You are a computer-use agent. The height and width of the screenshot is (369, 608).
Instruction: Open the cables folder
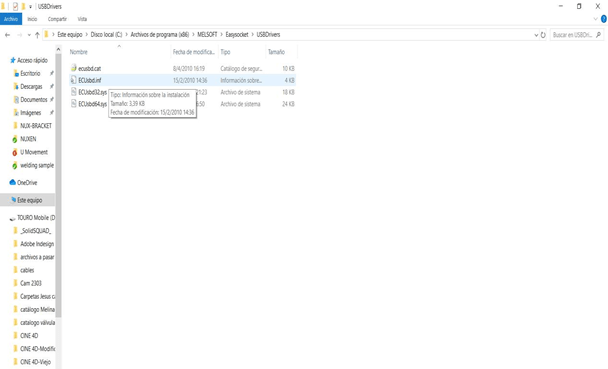click(x=27, y=271)
